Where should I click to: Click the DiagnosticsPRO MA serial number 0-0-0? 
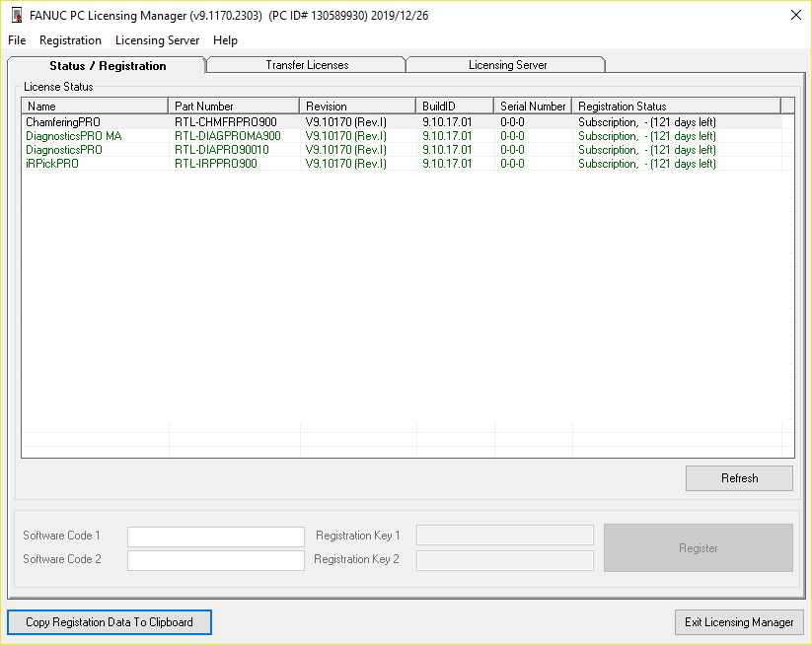tap(512, 136)
